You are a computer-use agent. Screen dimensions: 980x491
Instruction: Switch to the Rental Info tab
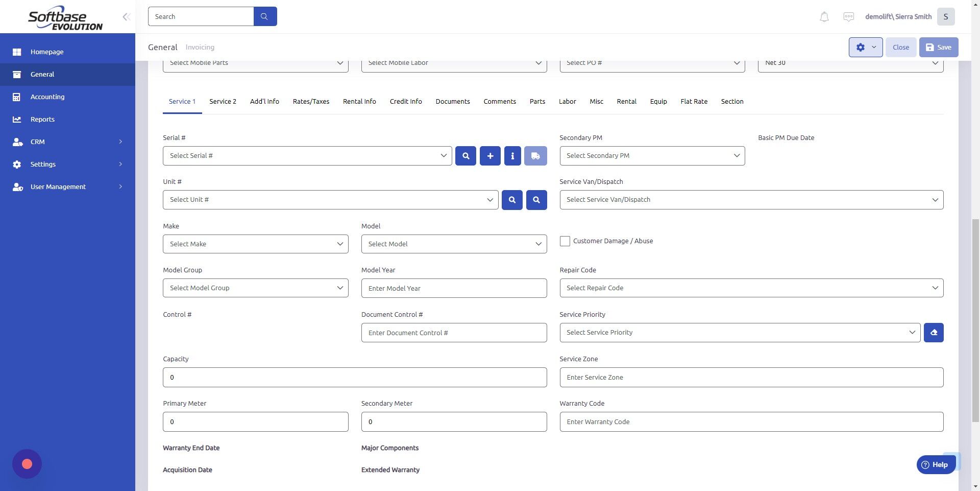pyautogui.click(x=359, y=101)
